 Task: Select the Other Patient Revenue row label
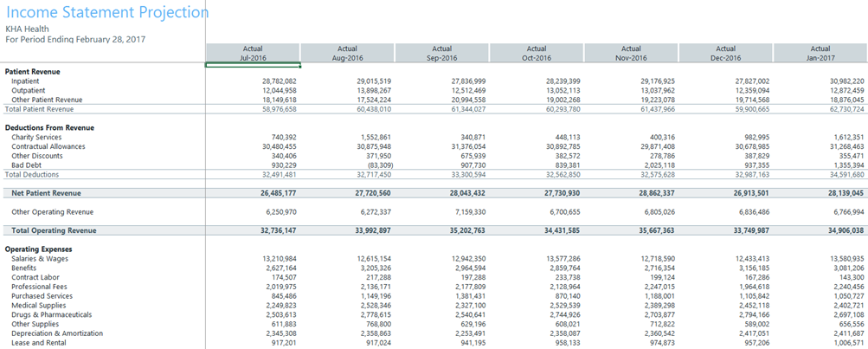click(47, 100)
